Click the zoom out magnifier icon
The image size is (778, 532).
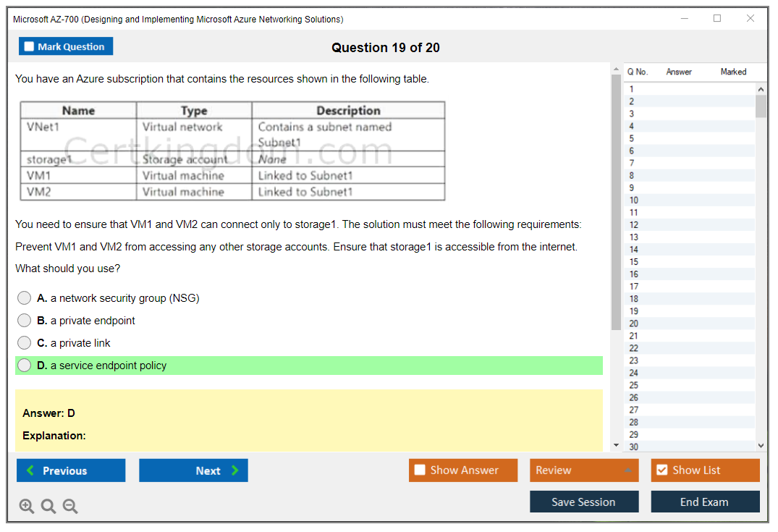pos(70,507)
